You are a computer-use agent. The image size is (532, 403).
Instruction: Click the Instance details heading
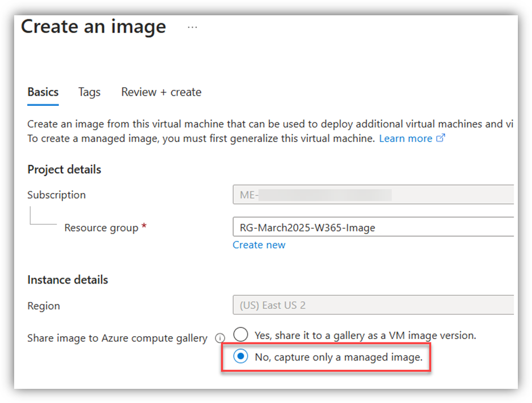tap(67, 280)
